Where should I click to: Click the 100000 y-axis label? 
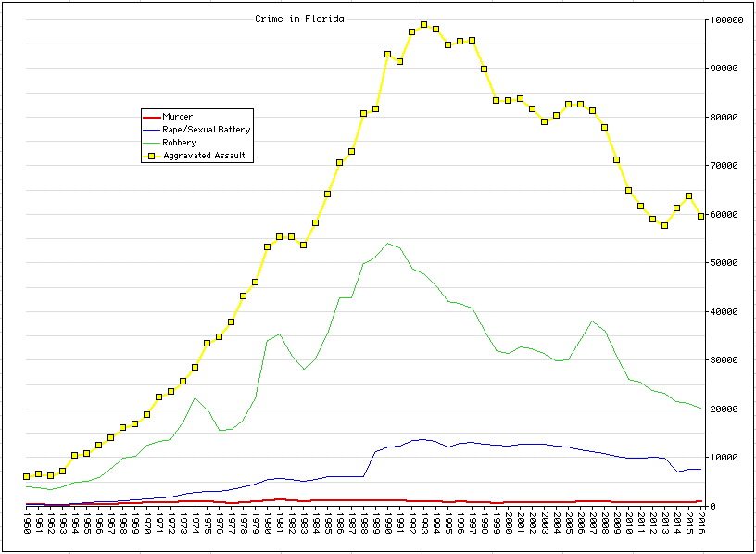[x=726, y=19]
